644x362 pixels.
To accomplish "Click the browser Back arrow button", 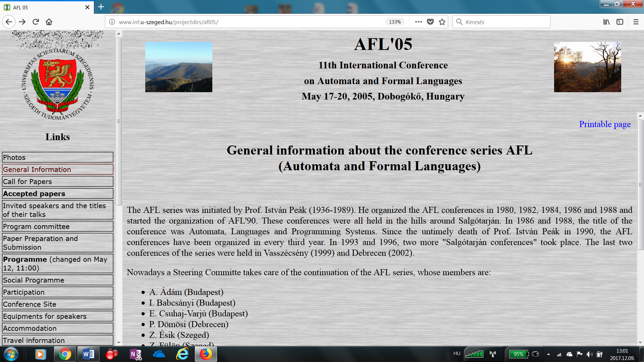I will coord(9,22).
